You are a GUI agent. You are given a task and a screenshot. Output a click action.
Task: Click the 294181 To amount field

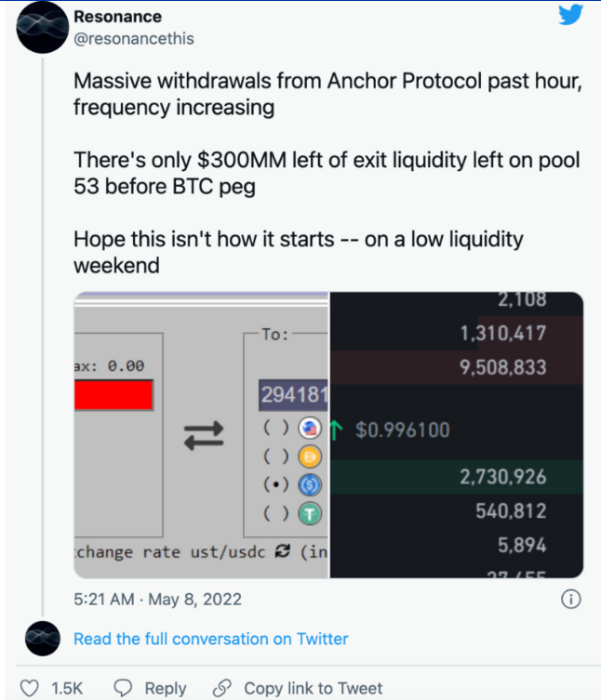pos(294,395)
